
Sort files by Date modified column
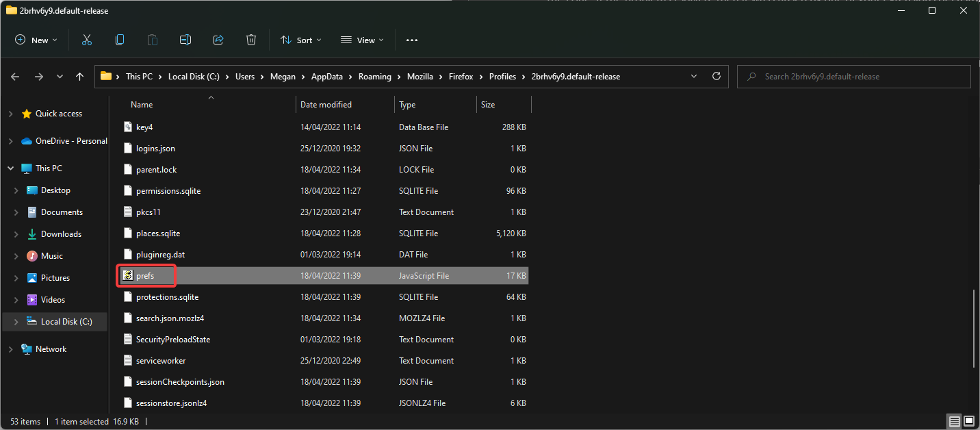pyautogui.click(x=326, y=105)
